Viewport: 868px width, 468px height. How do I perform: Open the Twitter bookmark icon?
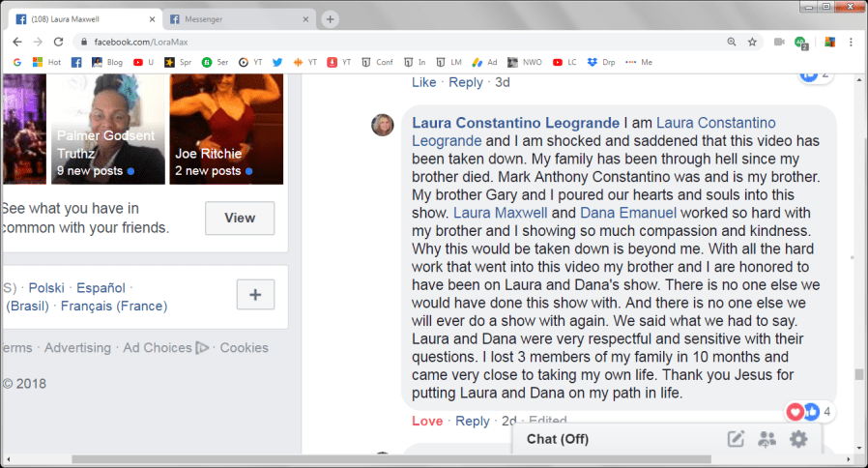pyautogui.click(x=277, y=62)
